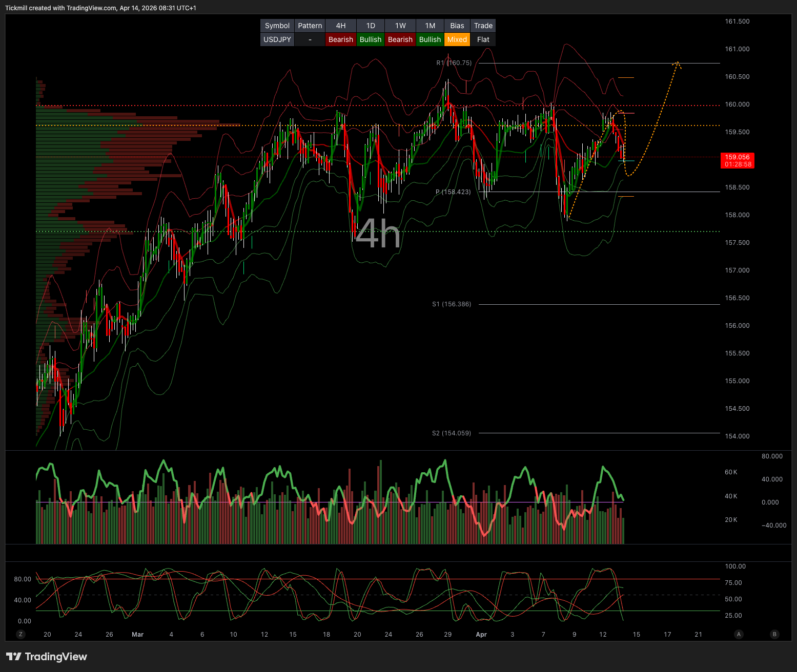Screen dimensions: 797x672
Task: Select the orange Mixed bias cell
Action: coord(457,39)
